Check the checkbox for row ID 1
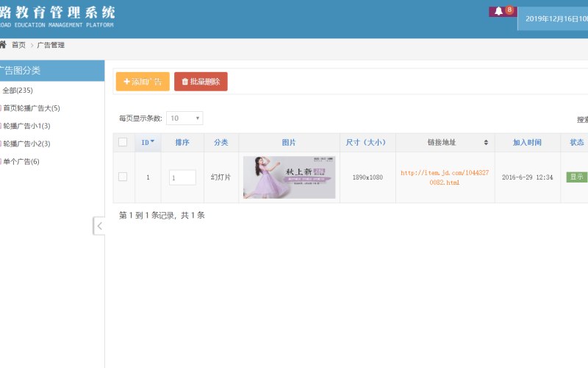 [x=123, y=177]
